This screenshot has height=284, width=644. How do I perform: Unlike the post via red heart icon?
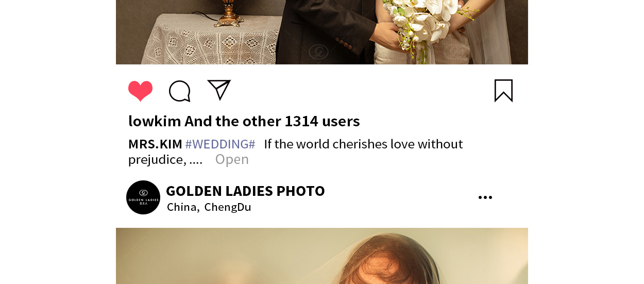coord(141,91)
